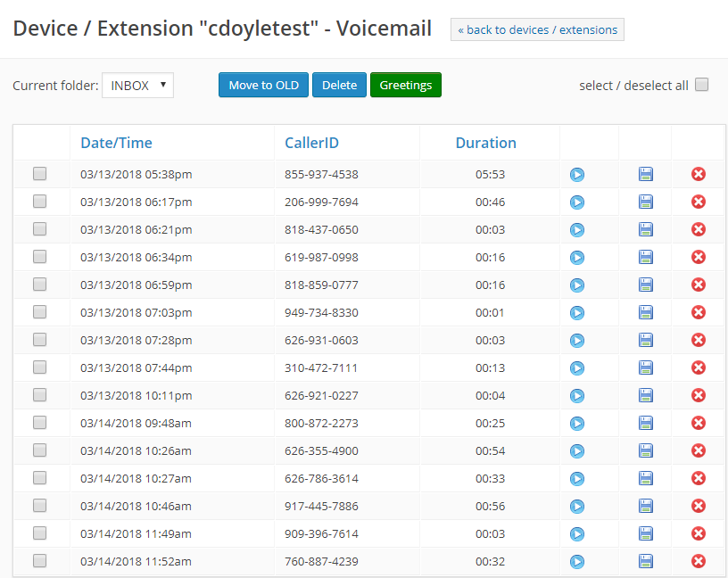
Task: Select the 03/13/2018 10:11pm checkbox
Action: click(x=39, y=394)
